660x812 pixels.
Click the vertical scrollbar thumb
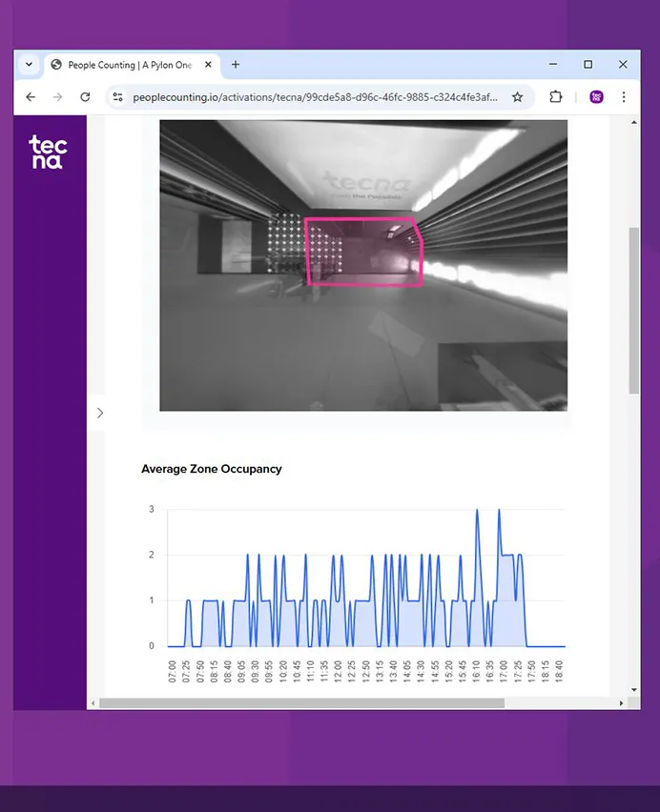pyautogui.click(x=634, y=310)
